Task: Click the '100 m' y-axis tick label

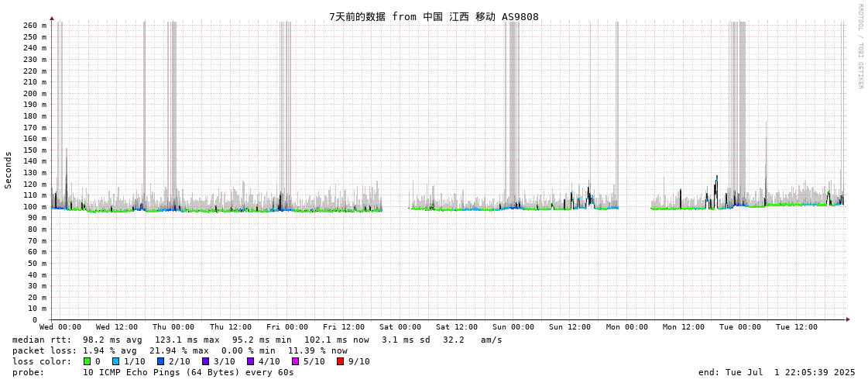Action: tap(36, 206)
